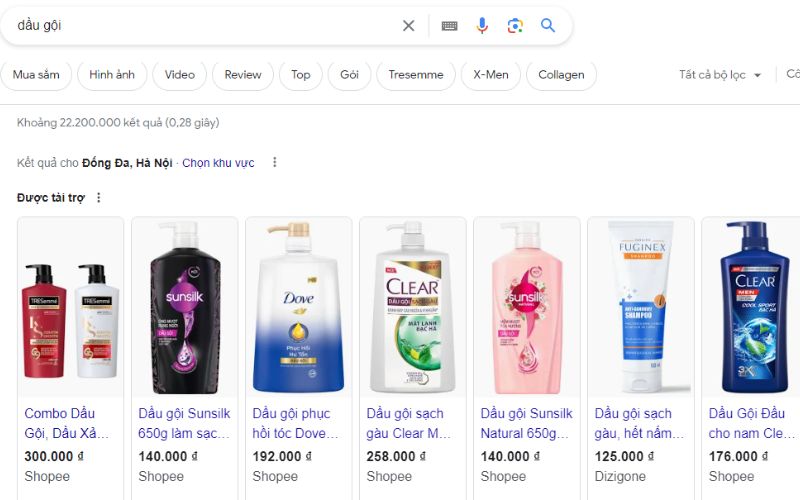Search by image with Google Lens
Image resolution: width=800 pixels, height=500 pixels.
[515, 26]
